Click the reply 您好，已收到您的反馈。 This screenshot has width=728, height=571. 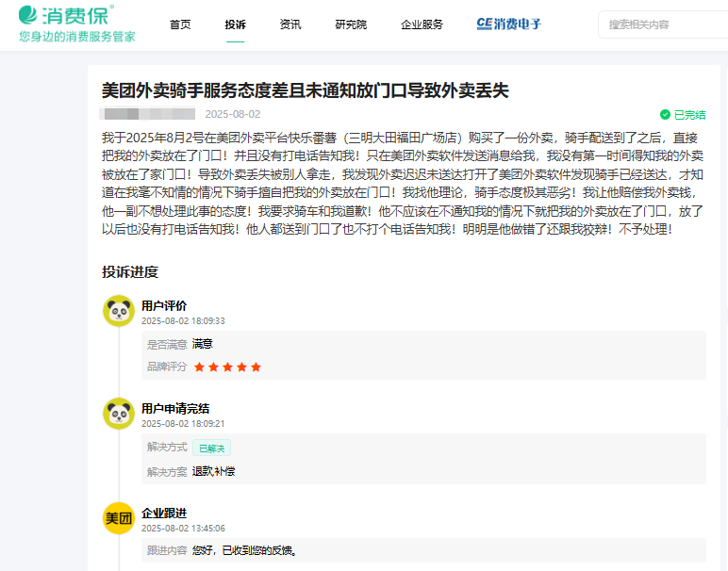pyautogui.click(x=244, y=550)
